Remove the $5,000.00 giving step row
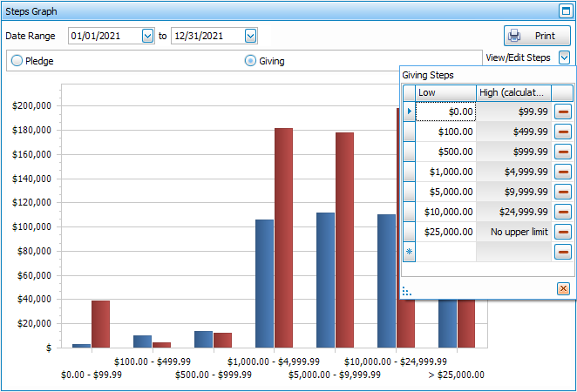577x392 pixels. point(563,192)
